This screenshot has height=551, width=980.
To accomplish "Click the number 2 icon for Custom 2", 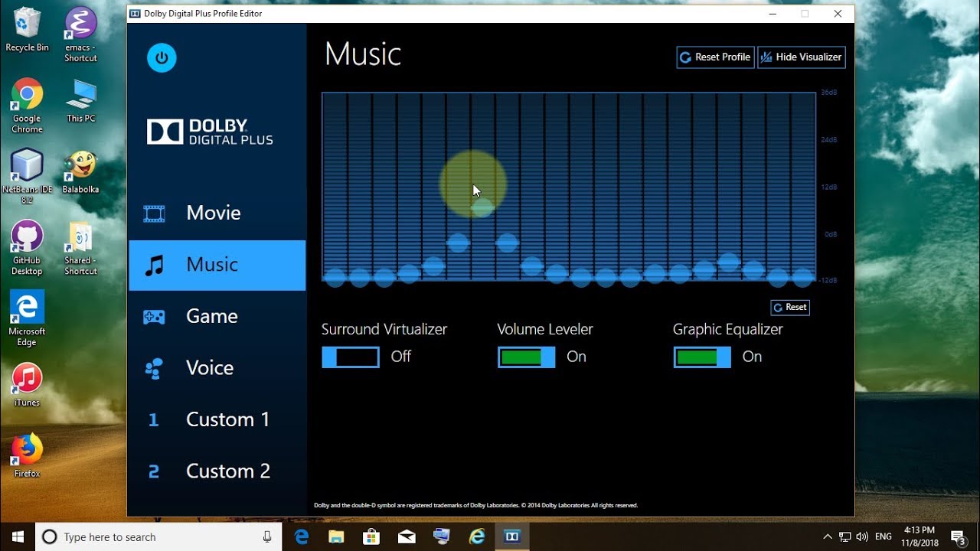I will tap(154, 471).
